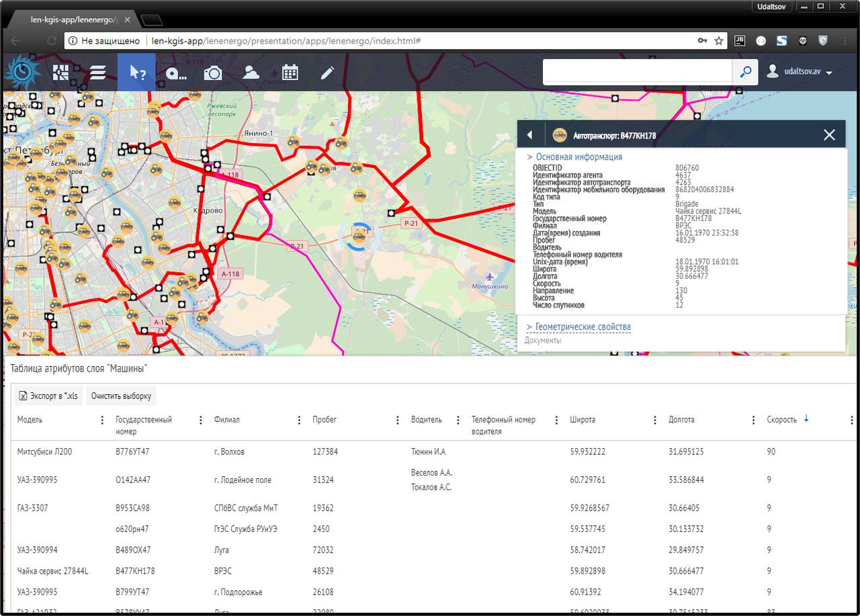Open the weather cloud tool
Image resolution: width=860 pixels, height=616 pixels.
251,73
